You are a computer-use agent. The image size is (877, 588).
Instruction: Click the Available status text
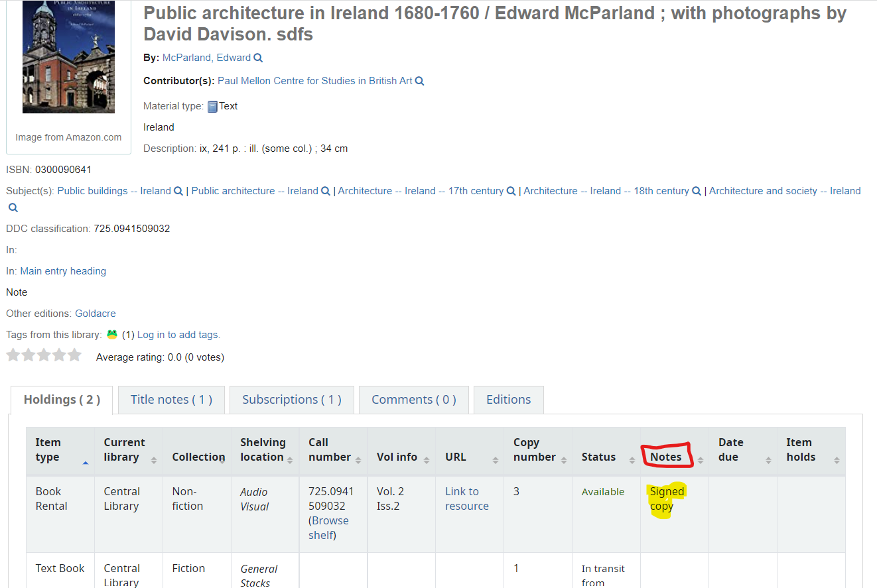point(603,492)
